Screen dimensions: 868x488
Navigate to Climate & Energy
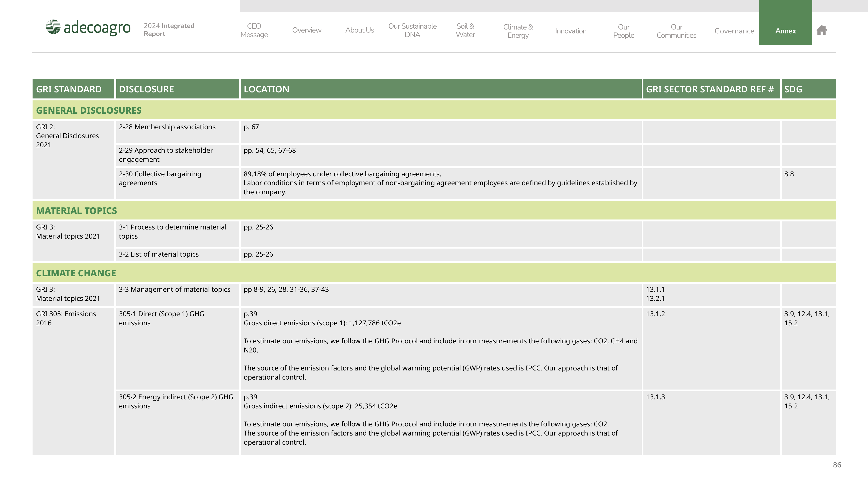pyautogui.click(x=518, y=31)
